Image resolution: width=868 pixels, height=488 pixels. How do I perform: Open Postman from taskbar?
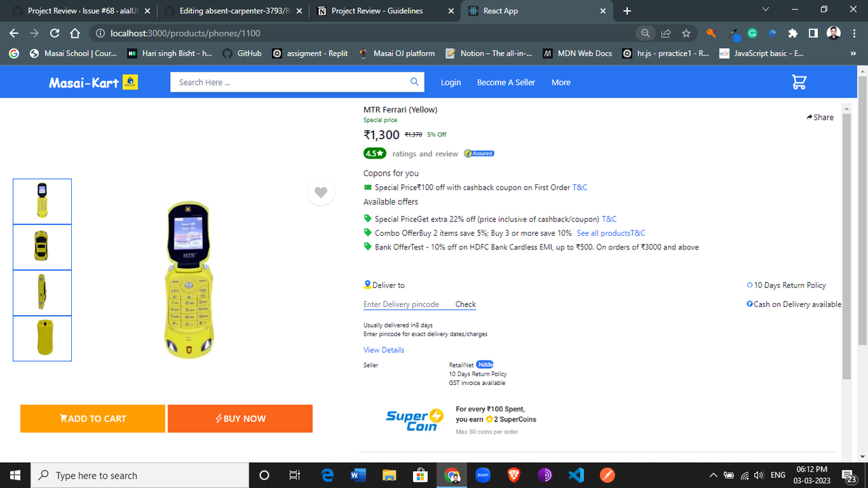608,475
